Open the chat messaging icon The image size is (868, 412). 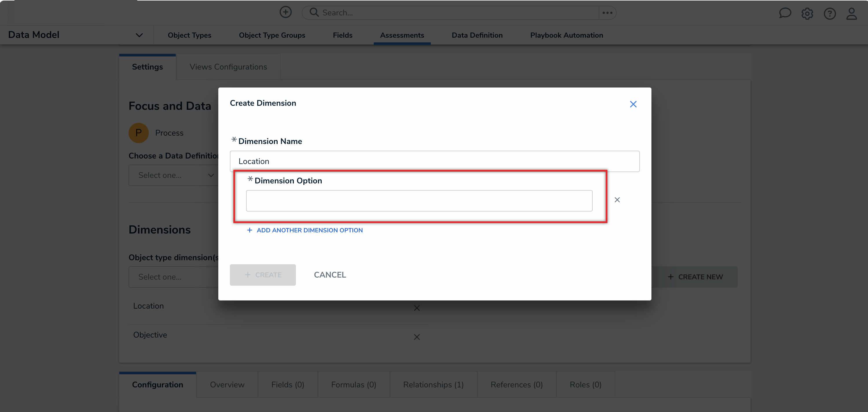coord(785,13)
